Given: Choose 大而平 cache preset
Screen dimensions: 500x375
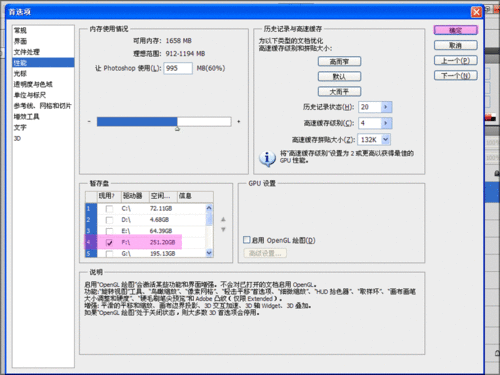Looking at the screenshot, I should [339, 91].
